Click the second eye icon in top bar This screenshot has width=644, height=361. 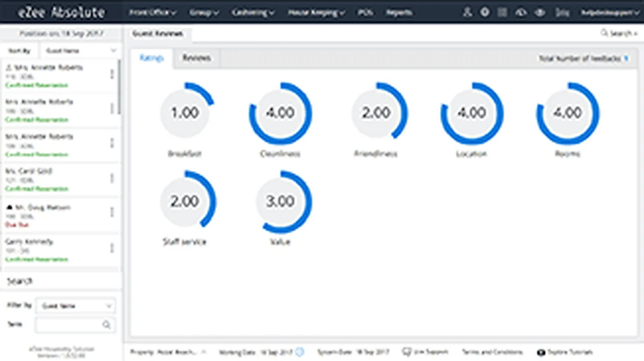(540, 12)
